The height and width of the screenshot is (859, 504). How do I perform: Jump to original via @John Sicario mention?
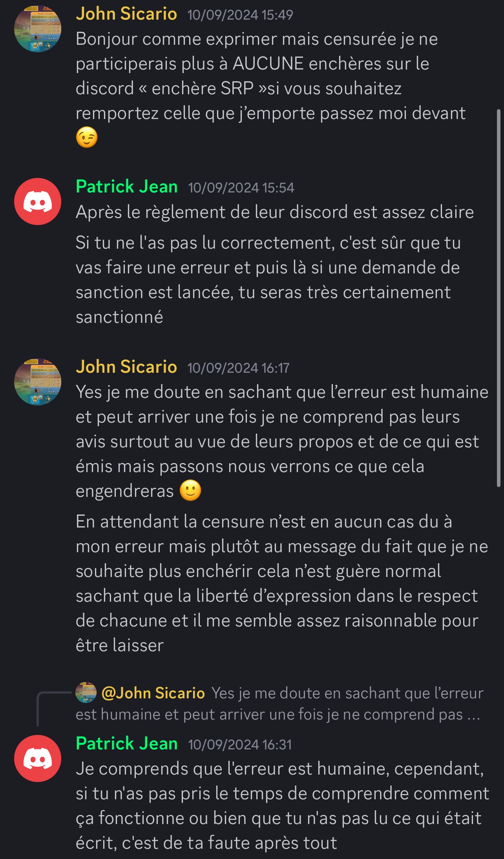tap(153, 693)
